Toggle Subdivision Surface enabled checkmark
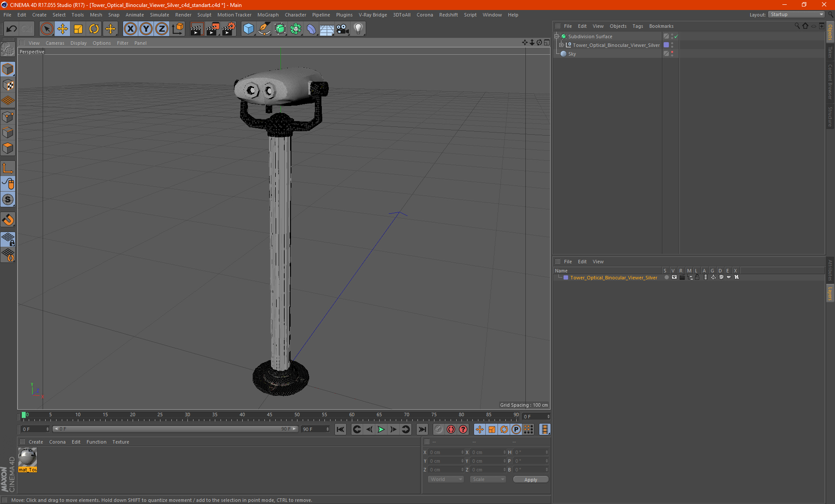Viewport: 835px width, 504px height. [676, 36]
